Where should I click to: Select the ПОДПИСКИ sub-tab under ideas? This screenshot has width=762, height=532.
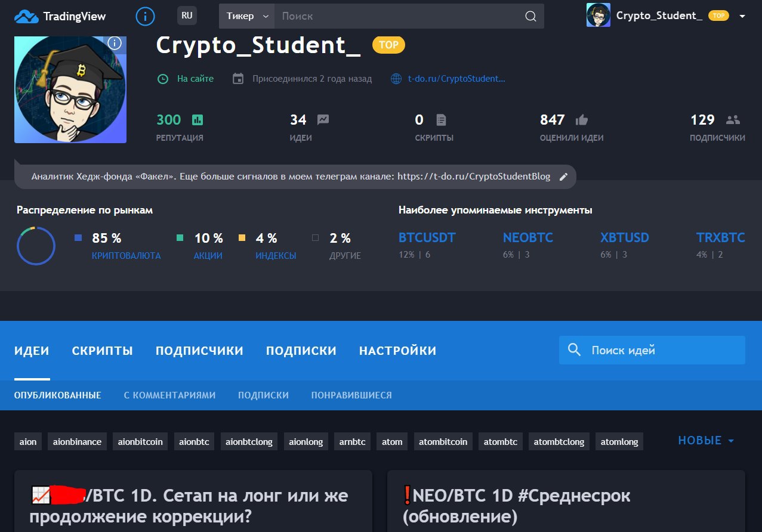click(263, 395)
